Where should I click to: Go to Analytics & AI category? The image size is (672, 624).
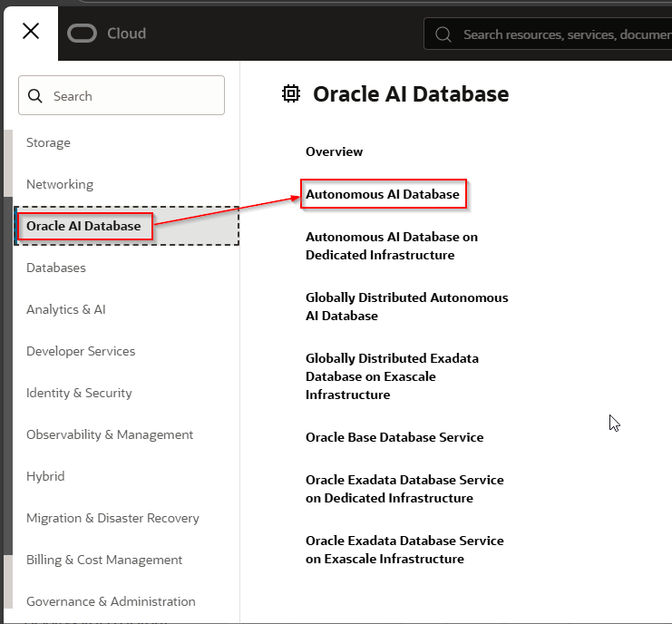(66, 309)
